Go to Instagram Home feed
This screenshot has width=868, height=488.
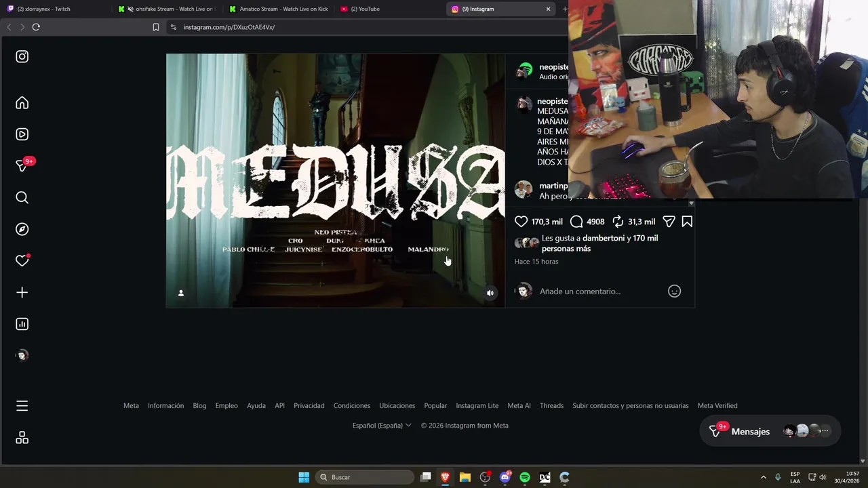(x=22, y=103)
